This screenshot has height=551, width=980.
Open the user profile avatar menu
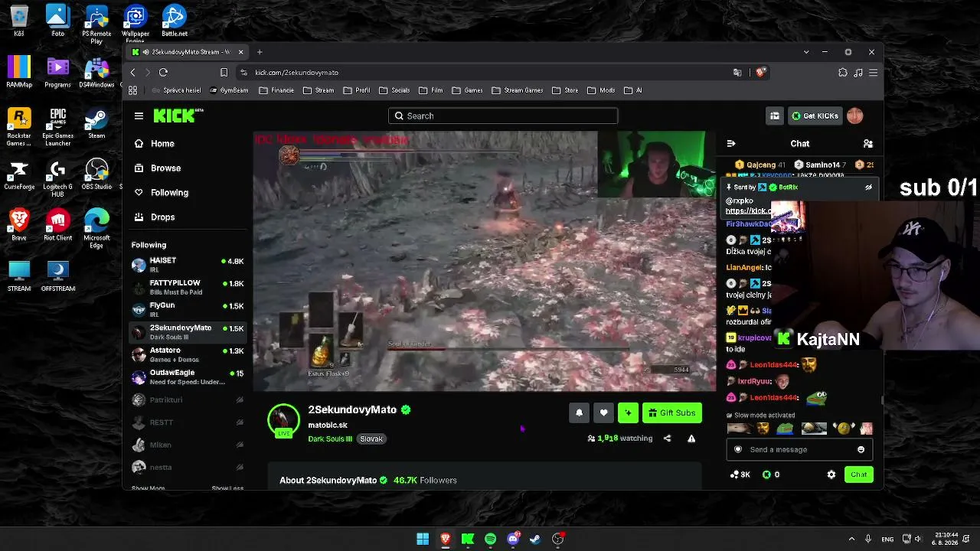click(x=855, y=116)
